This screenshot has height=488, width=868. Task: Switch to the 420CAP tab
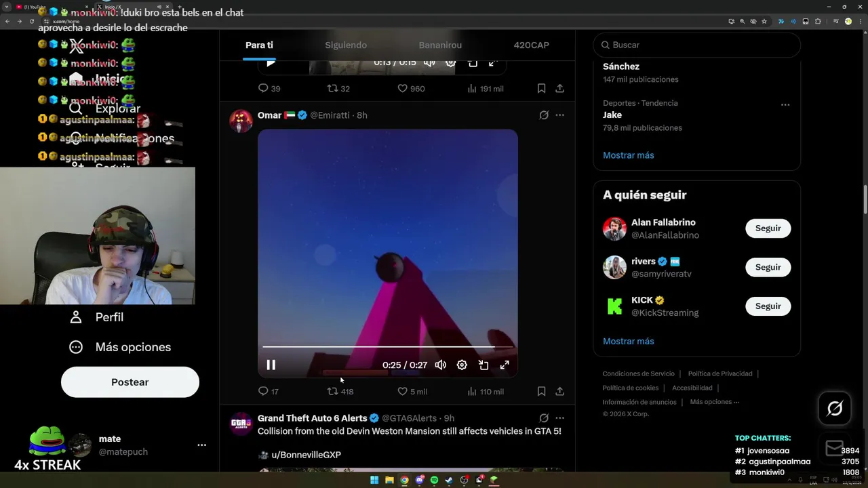point(531,45)
